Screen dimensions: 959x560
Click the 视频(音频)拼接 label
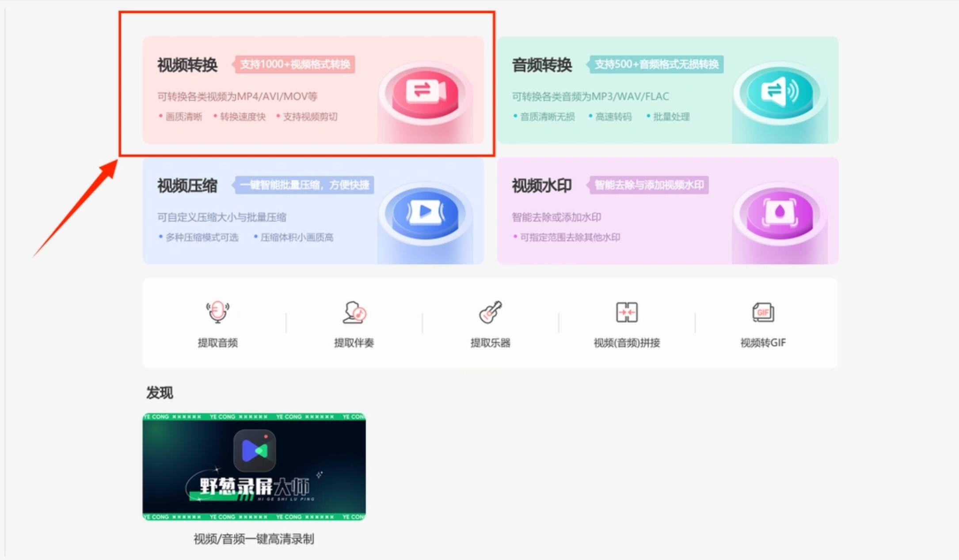(627, 343)
